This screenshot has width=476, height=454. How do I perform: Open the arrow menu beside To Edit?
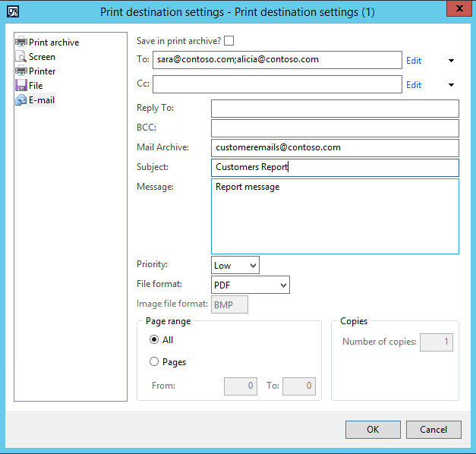click(452, 61)
